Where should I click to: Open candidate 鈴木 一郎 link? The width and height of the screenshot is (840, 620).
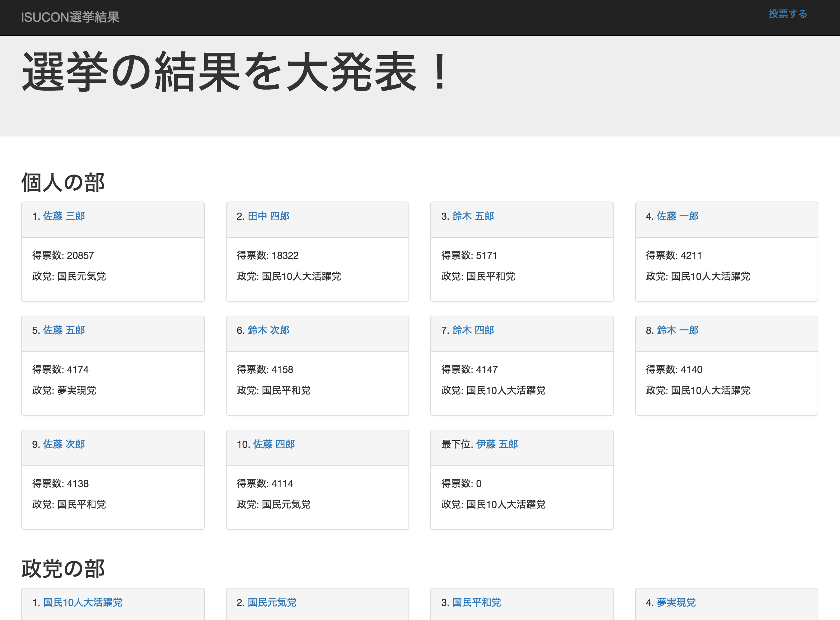pos(678,330)
